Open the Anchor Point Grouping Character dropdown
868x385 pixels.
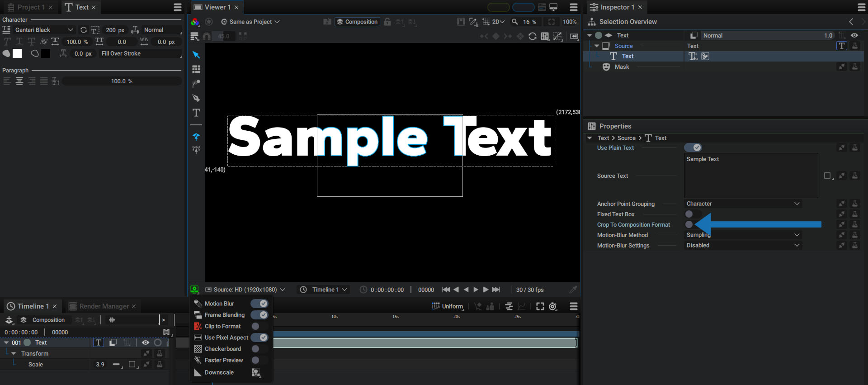[x=743, y=204]
